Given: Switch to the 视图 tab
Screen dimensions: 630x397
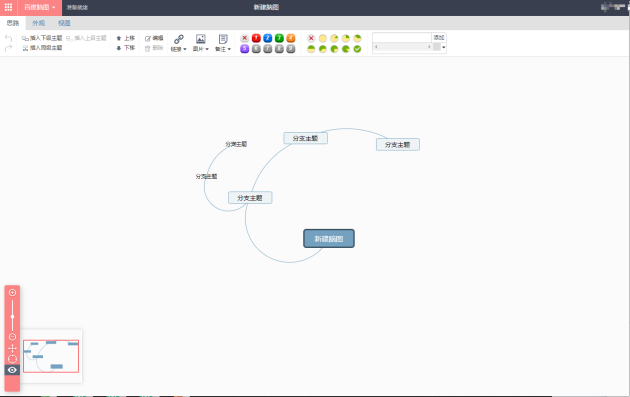Looking at the screenshot, I should [x=64, y=23].
